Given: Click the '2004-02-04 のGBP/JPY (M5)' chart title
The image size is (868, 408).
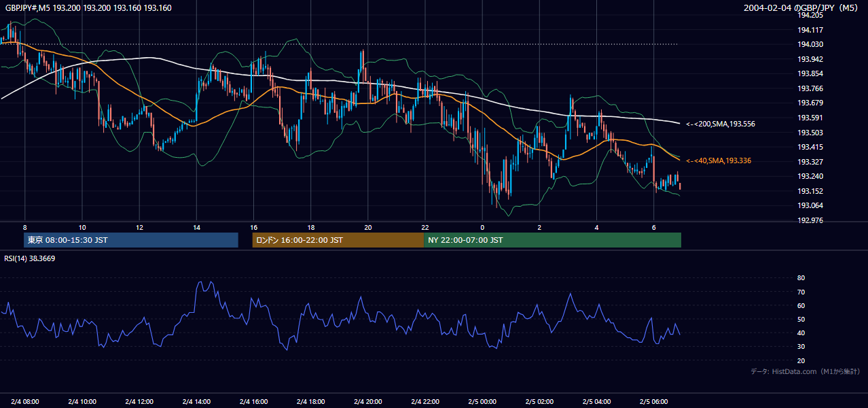Looking at the screenshot, I should coord(801,8).
